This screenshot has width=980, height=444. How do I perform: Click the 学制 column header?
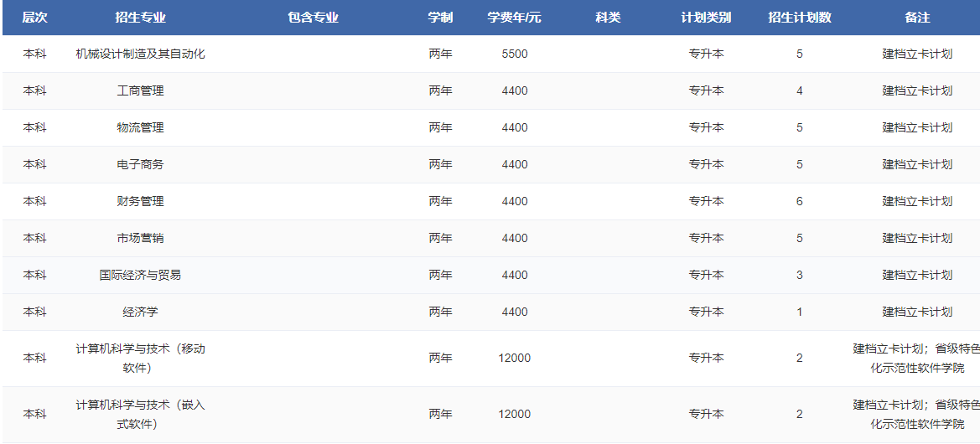(x=440, y=18)
